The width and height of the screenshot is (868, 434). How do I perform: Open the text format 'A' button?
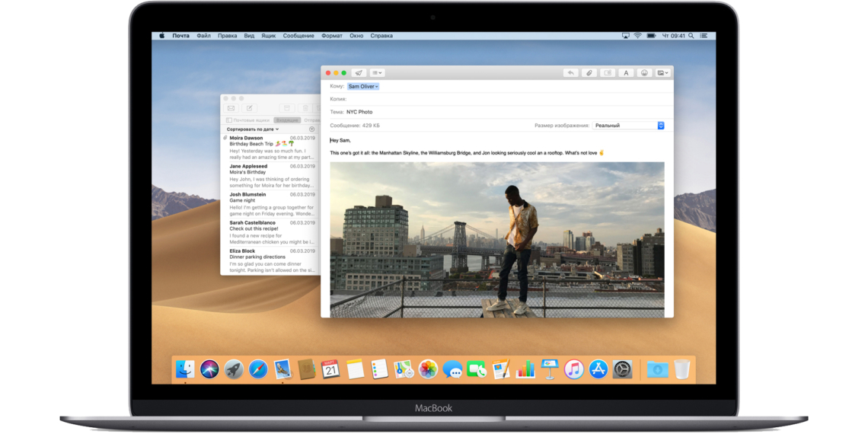point(626,73)
